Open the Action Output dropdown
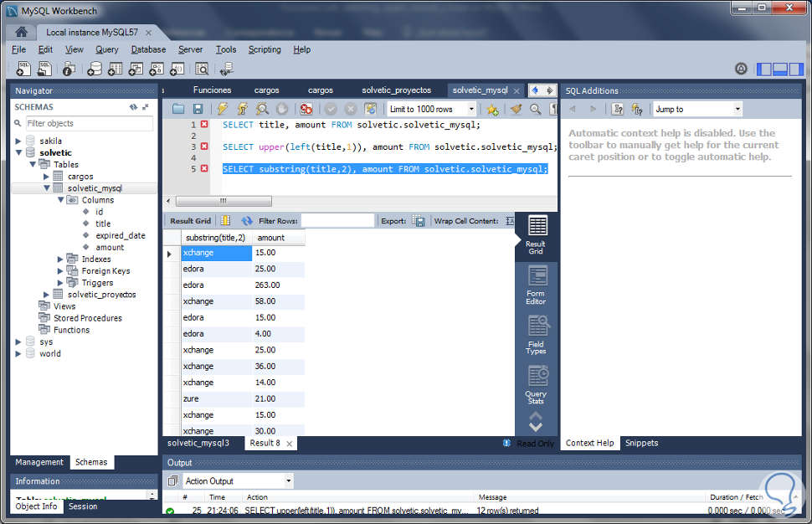812x524 pixels. 239,481
